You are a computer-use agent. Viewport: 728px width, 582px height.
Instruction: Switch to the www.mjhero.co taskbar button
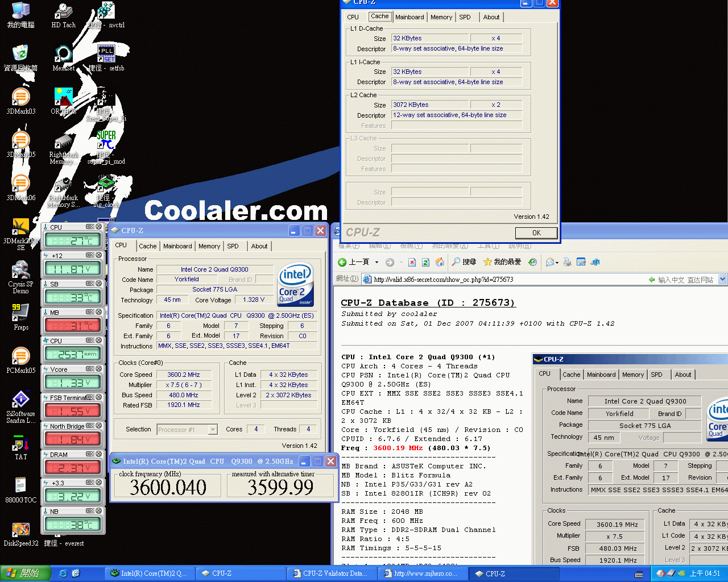[423, 573]
